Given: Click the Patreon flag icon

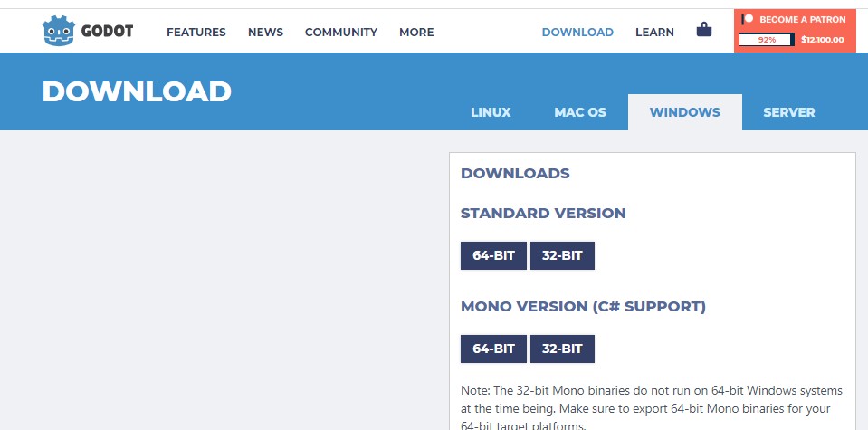Looking at the screenshot, I should (x=748, y=19).
